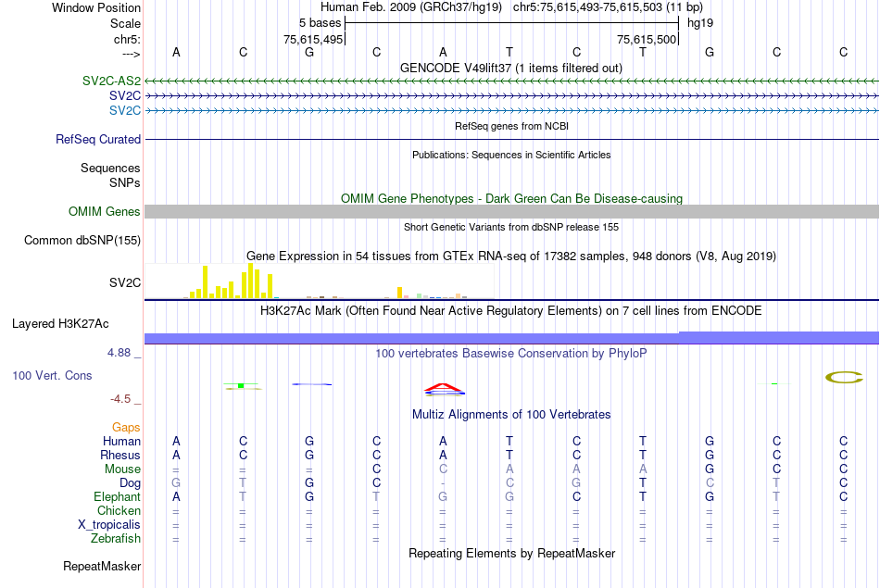The image size is (880, 588).
Task: Click the Rhesus species row label
Action: (x=120, y=455)
